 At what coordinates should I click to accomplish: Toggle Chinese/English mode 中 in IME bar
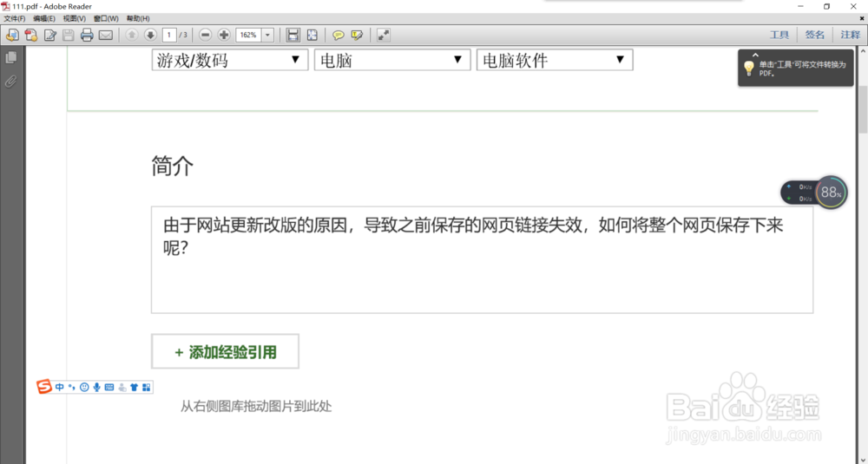coord(59,387)
